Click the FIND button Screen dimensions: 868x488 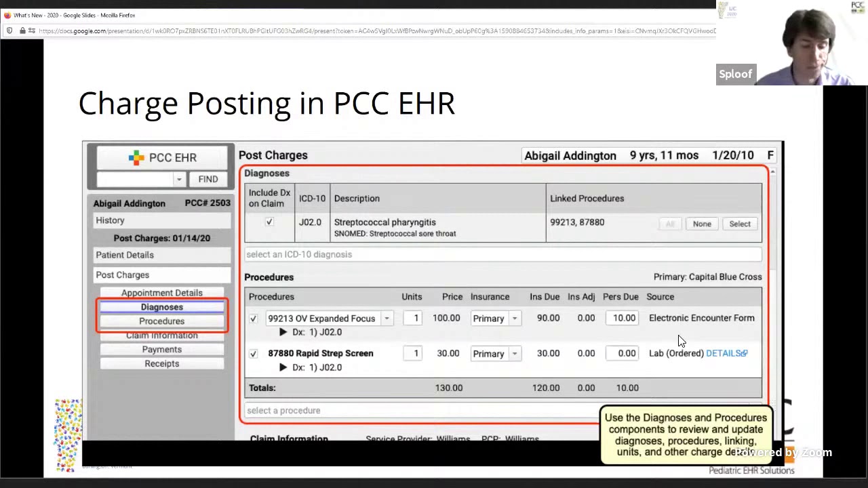coord(208,179)
